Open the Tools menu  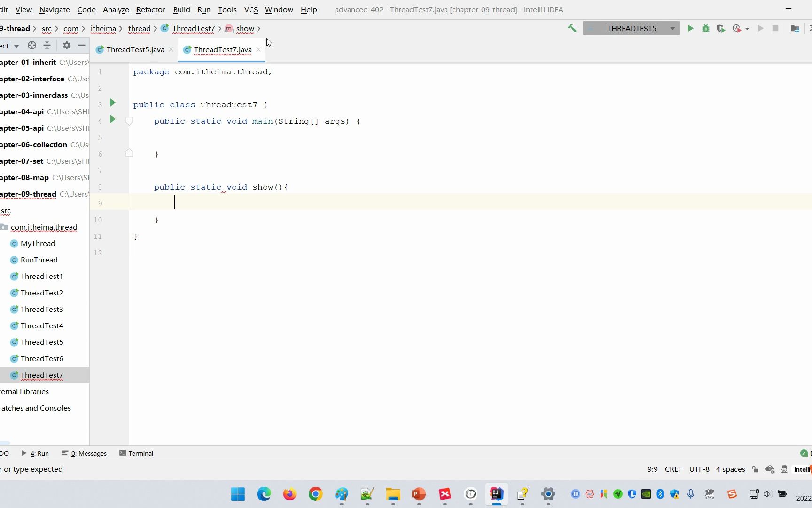[227, 9]
